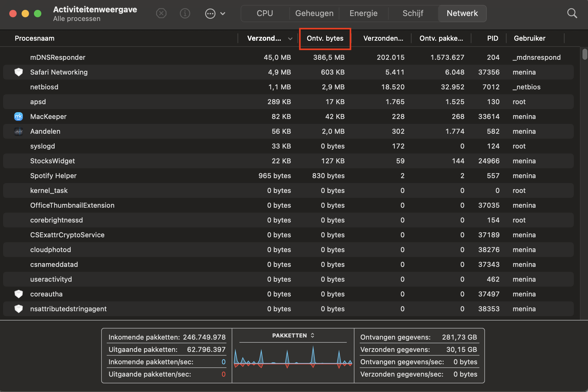Click the MacKeeper app icon

(x=19, y=116)
